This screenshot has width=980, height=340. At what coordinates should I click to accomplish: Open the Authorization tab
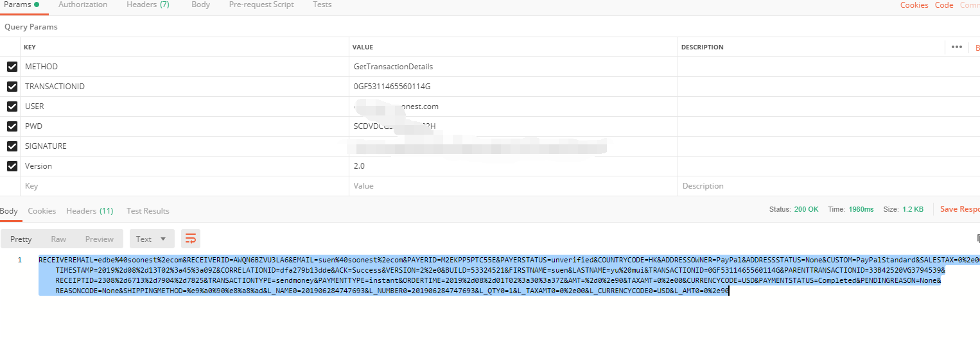point(83,4)
